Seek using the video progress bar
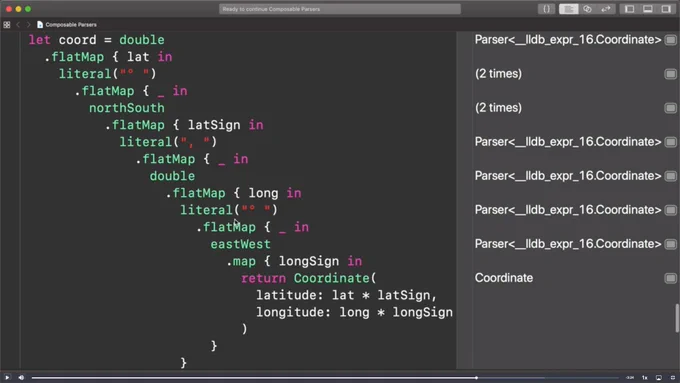Viewport: 680px width, 383px height. tap(325, 378)
